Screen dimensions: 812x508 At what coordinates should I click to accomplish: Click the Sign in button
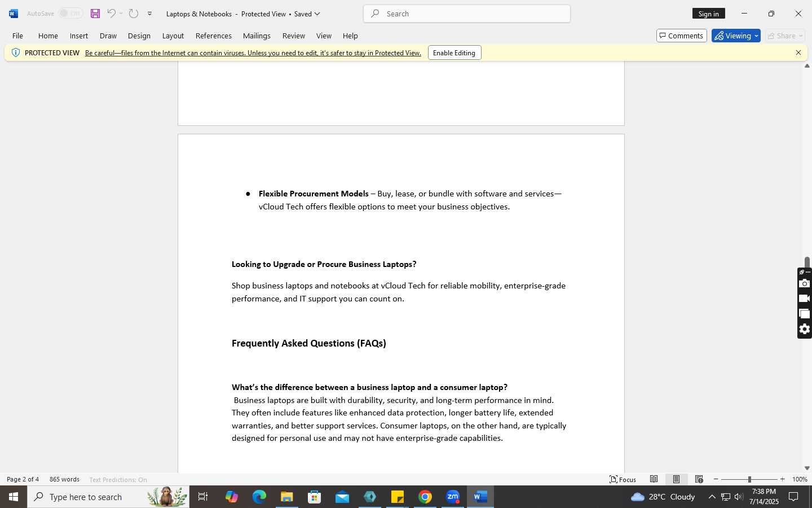pyautogui.click(x=709, y=14)
